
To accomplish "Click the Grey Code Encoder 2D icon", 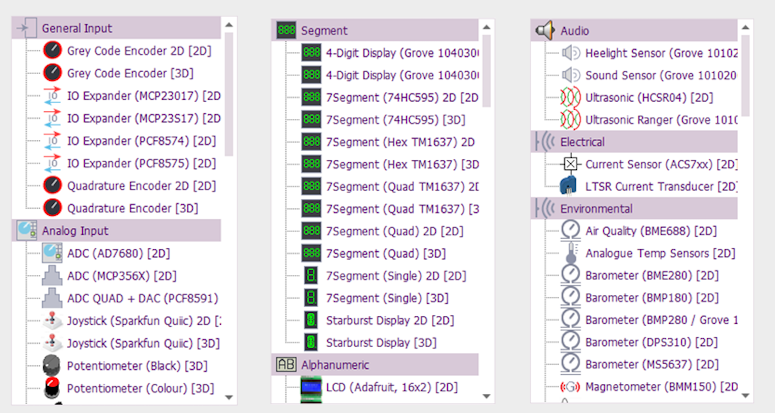I will [x=52, y=50].
